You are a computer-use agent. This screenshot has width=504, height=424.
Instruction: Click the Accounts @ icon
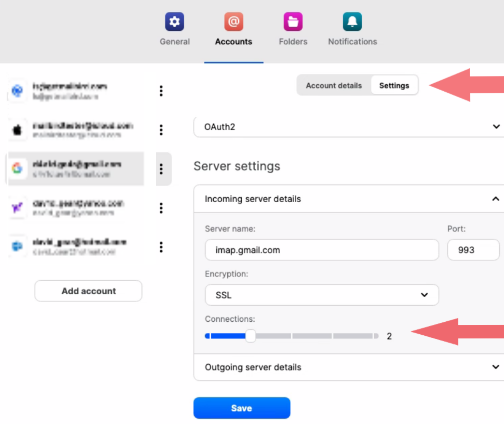click(x=233, y=21)
